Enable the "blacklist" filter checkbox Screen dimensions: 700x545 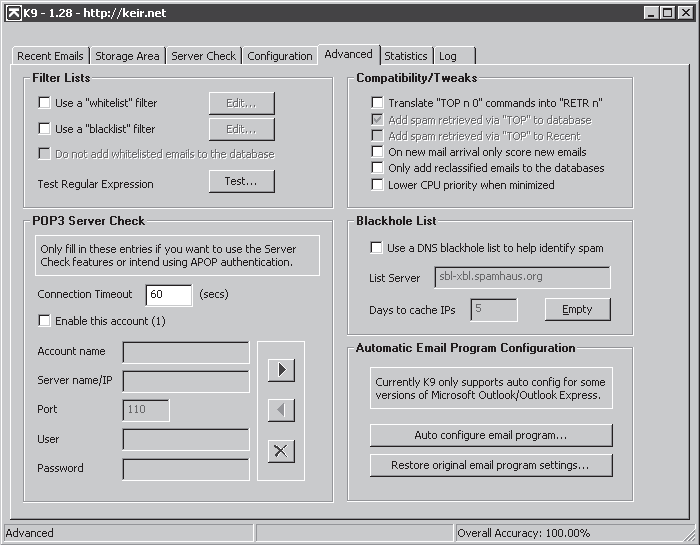coord(44,129)
